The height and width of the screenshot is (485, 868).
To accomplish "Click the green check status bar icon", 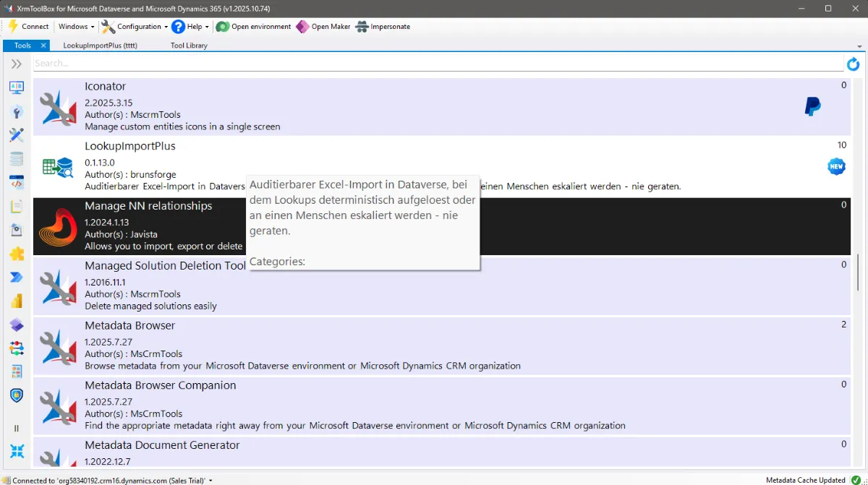I will click(x=856, y=480).
